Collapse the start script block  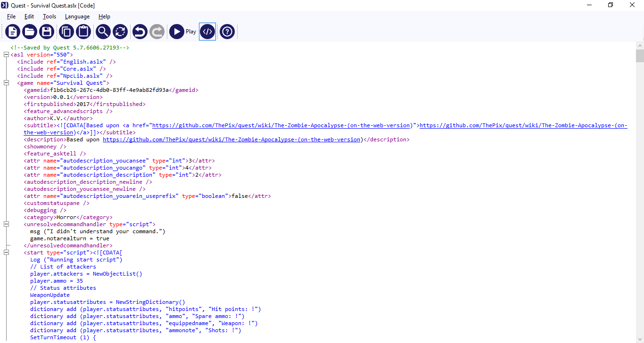click(x=6, y=252)
